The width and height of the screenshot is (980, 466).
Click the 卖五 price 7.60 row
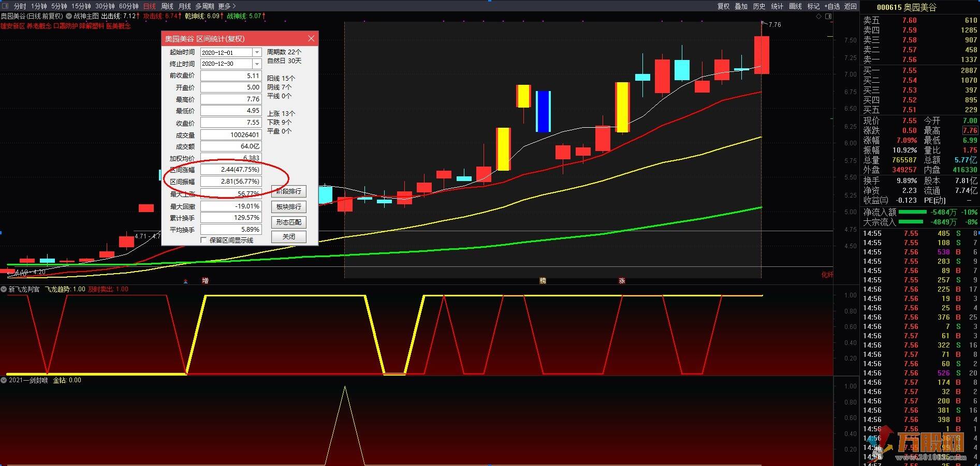coord(920,21)
